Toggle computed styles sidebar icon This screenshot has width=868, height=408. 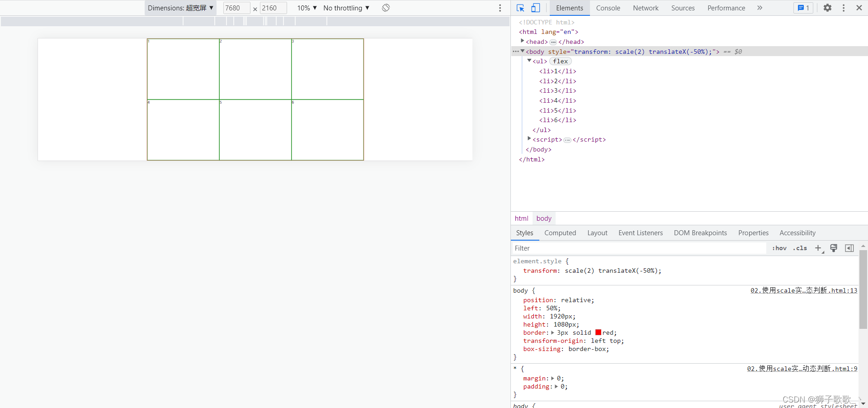click(x=849, y=248)
